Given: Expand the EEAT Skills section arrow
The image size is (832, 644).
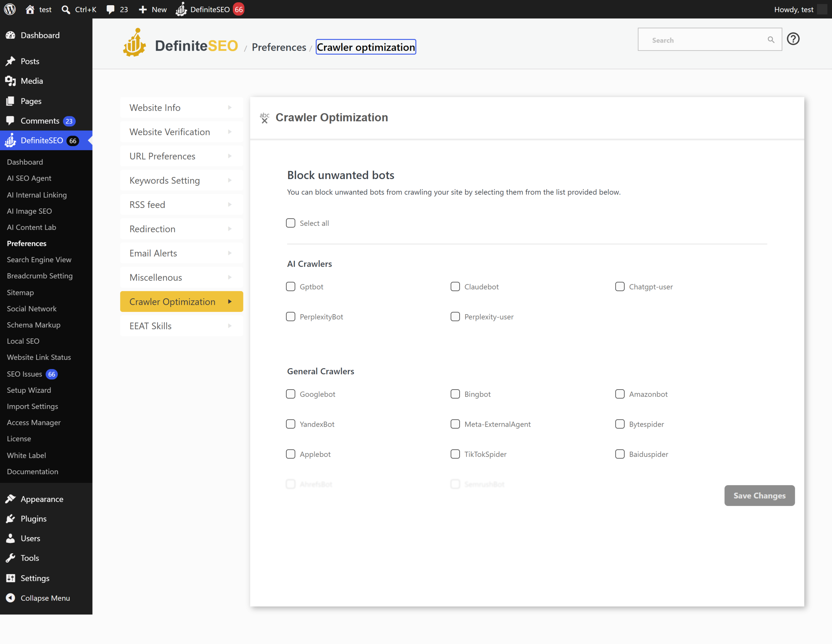Looking at the screenshot, I should coord(230,326).
